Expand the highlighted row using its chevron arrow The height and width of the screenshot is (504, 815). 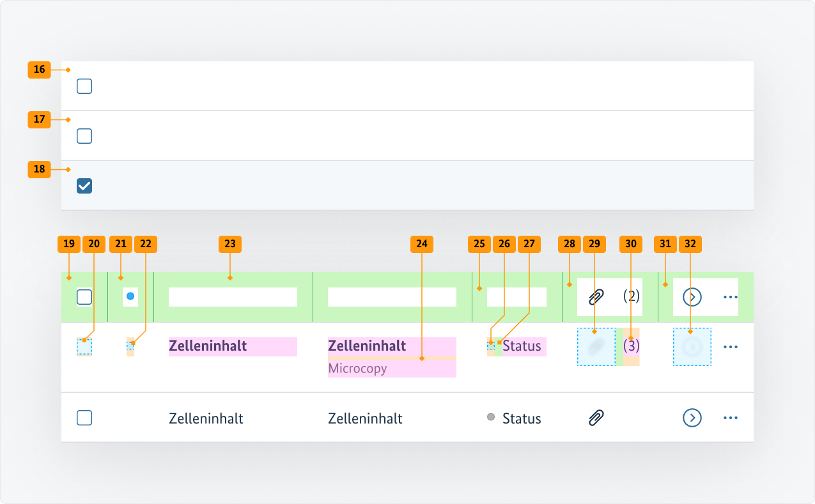tap(692, 346)
